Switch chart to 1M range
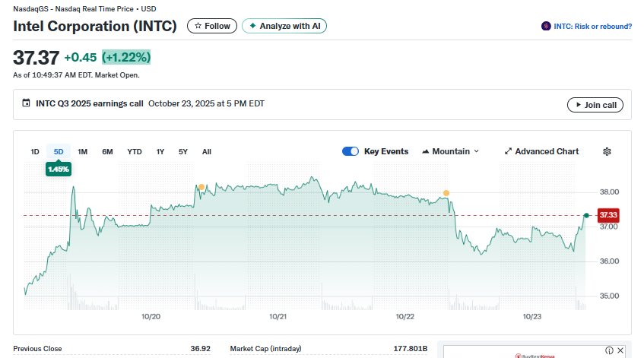Screen dimensions: 644x358 pos(83,151)
